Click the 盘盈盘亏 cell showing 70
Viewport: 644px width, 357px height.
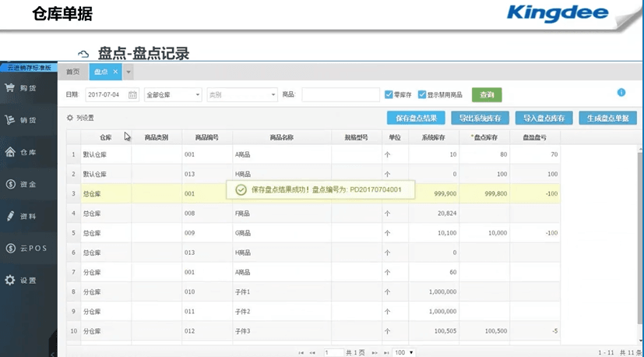[x=535, y=154]
